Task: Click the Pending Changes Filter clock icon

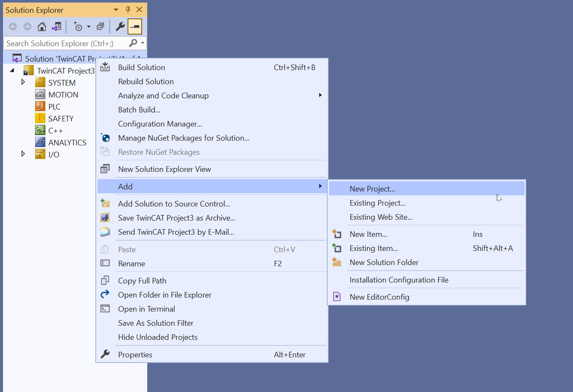Action: [78, 27]
